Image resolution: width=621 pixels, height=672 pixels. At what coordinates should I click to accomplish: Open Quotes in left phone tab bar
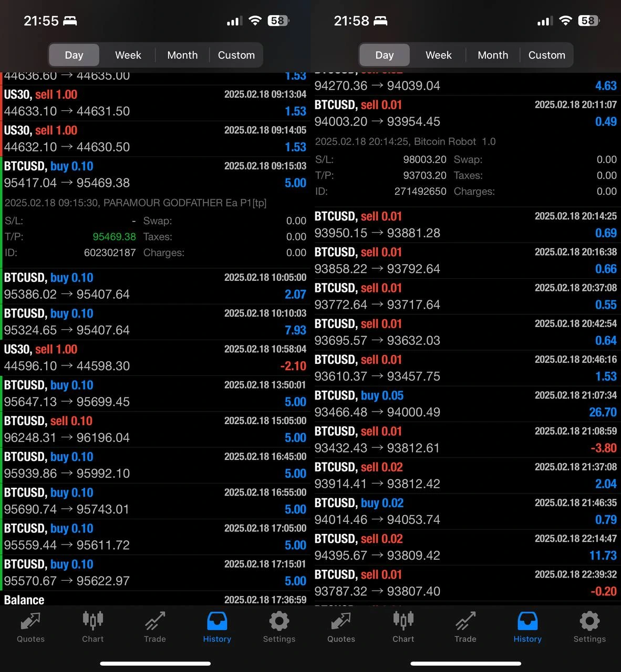pos(30,627)
